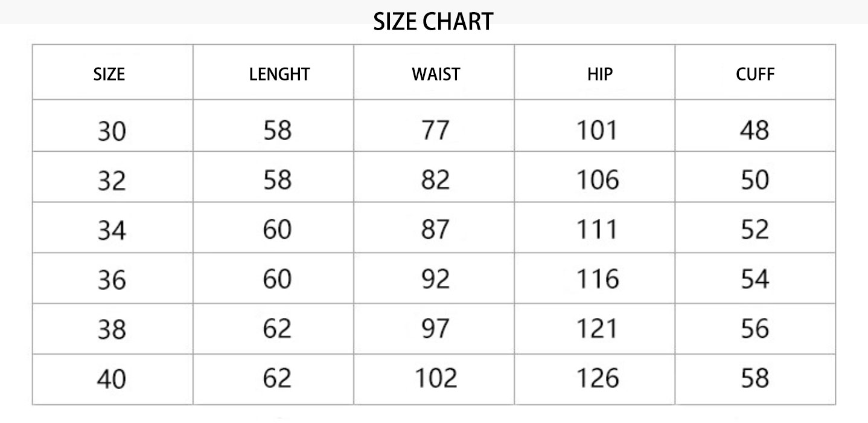Viewport: 868px width, 423px height.
Task: Click the SIZE column header
Action: click(x=109, y=74)
